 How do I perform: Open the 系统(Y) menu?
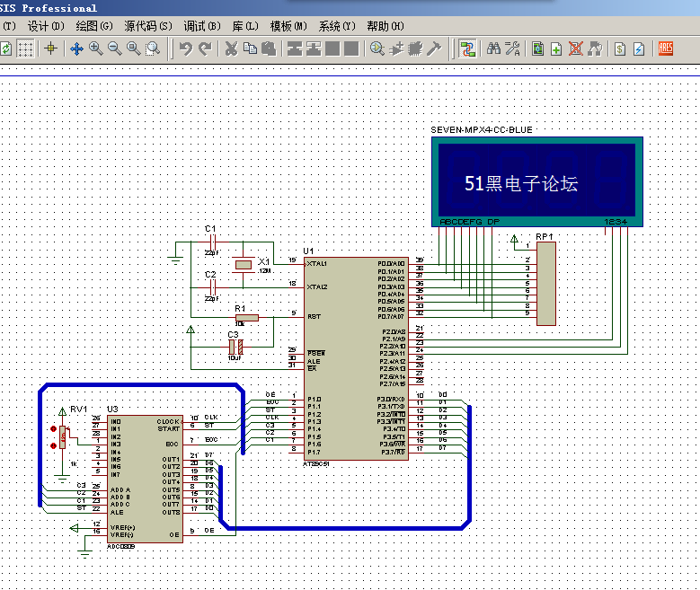pyautogui.click(x=337, y=26)
